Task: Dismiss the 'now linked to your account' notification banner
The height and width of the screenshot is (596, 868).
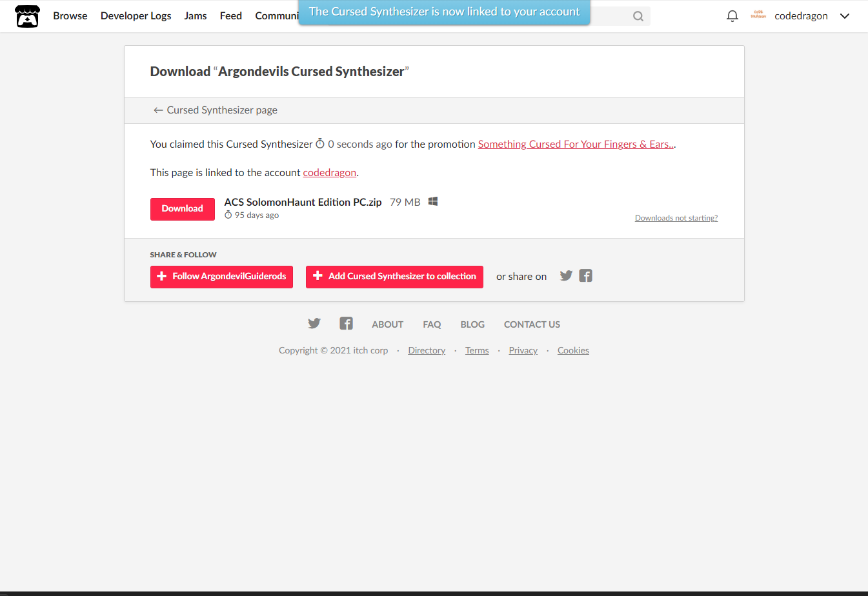Action: (x=444, y=12)
